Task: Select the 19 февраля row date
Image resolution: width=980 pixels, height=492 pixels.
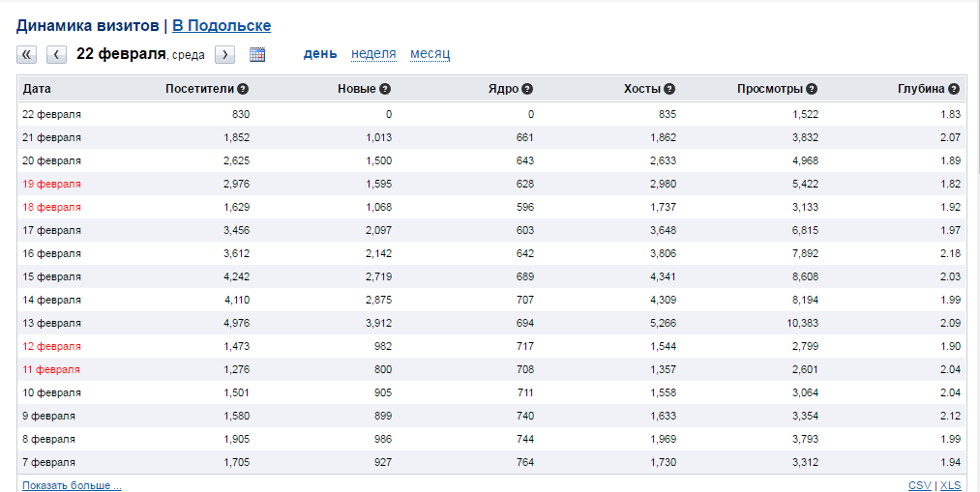Action: tap(51, 184)
